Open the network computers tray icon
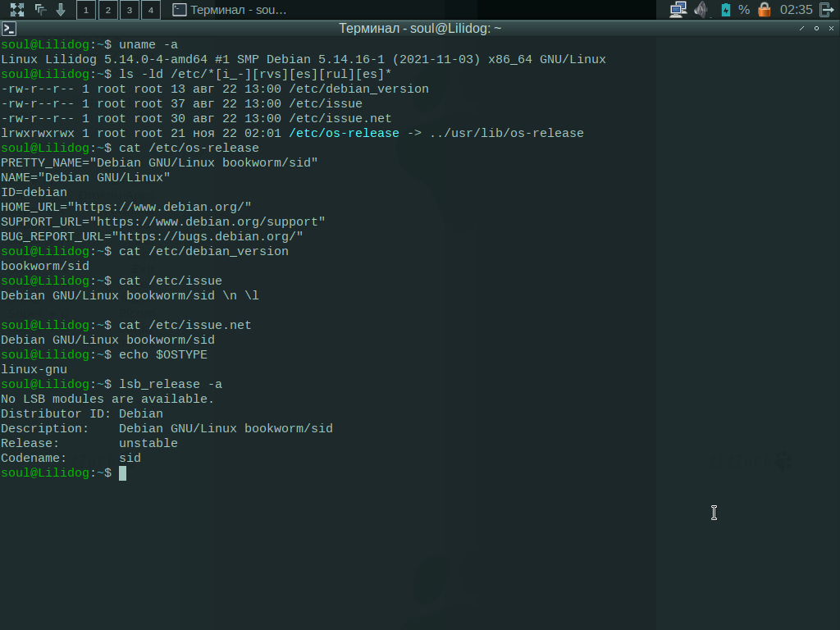The image size is (840, 630). point(678,10)
